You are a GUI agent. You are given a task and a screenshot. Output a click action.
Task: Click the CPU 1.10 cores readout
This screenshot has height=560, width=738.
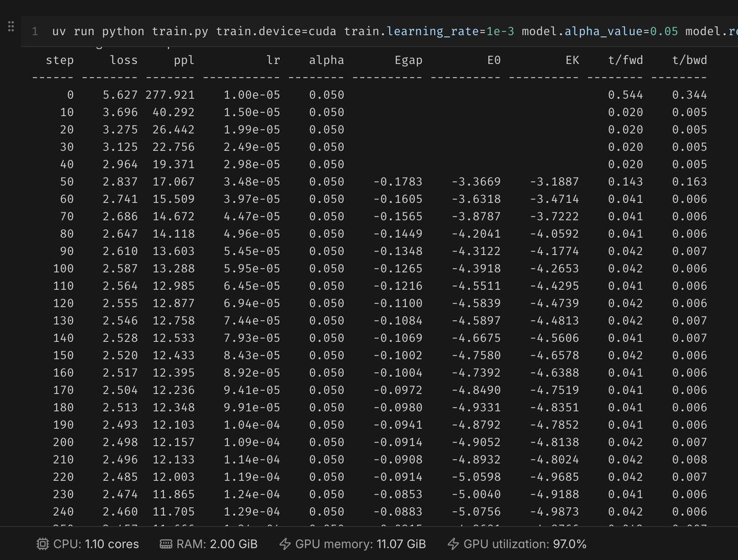tap(96, 544)
